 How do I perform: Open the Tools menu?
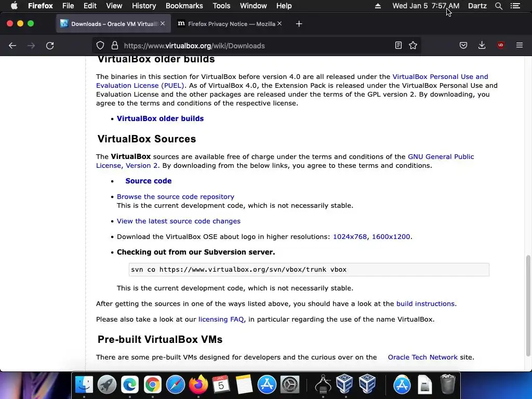(x=221, y=6)
